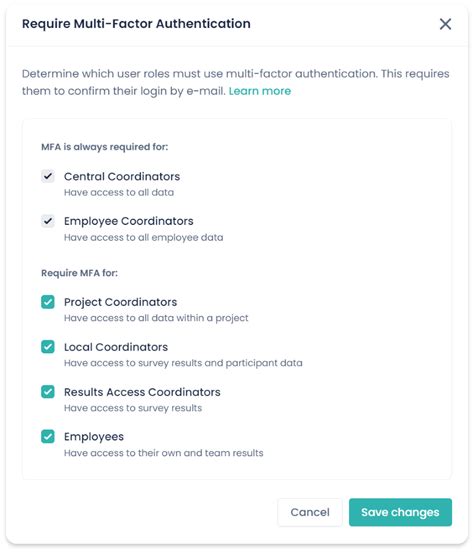474x552 pixels.
Task: Click the Employee Coordinators checkbox
Action: pyautogui.click(x=48, y=221)
